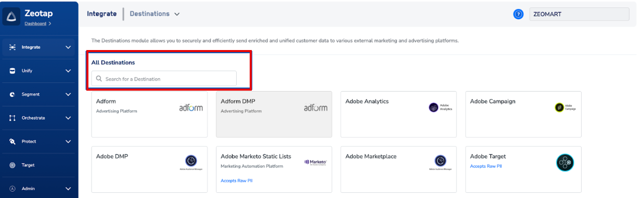Click the Target sidebar icon
644x198 pixels.
click(12, 165)
